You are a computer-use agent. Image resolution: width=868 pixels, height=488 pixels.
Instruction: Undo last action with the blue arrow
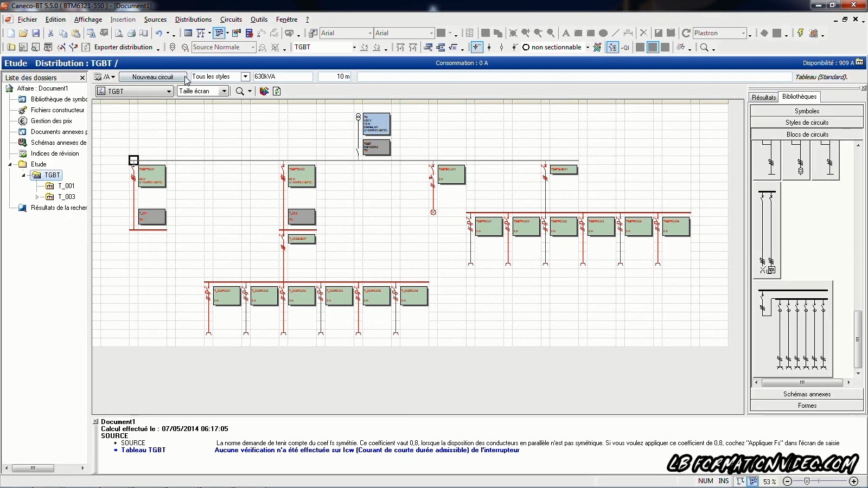pos(158,33)
